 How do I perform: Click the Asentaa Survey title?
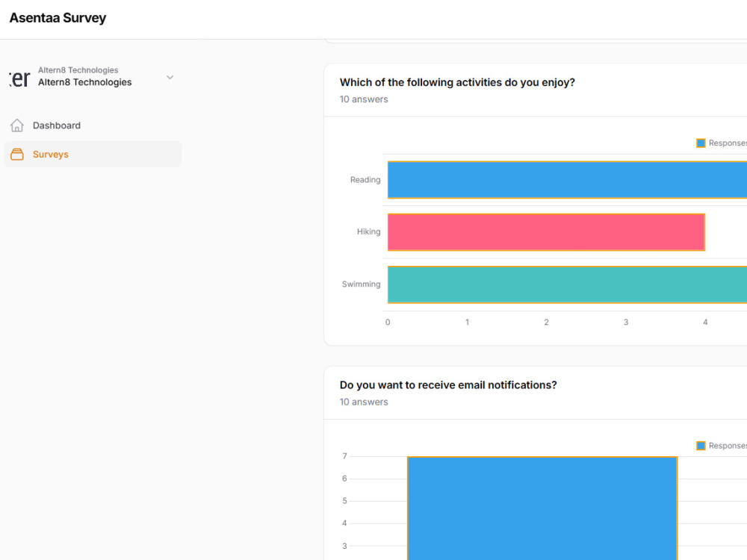click(58, 18)
